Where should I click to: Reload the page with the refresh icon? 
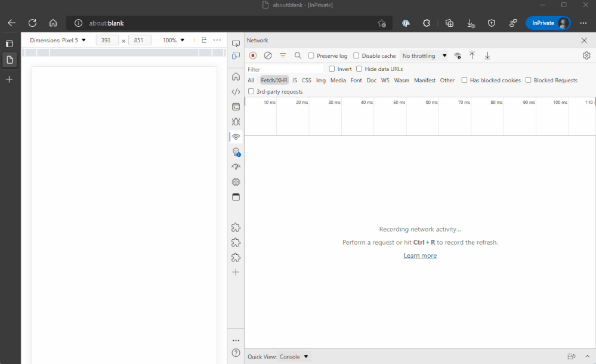32,23
